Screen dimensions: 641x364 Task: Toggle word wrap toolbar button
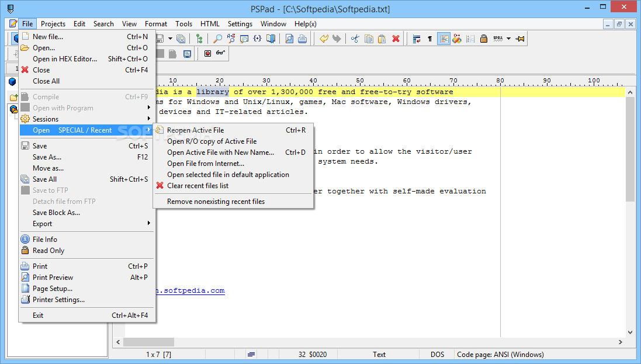tap(417, 39)
